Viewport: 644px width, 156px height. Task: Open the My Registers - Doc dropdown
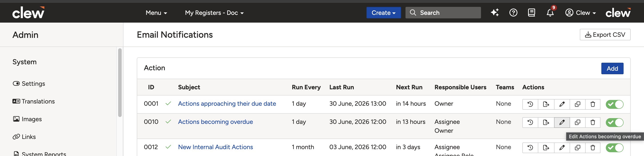[214, 13]
